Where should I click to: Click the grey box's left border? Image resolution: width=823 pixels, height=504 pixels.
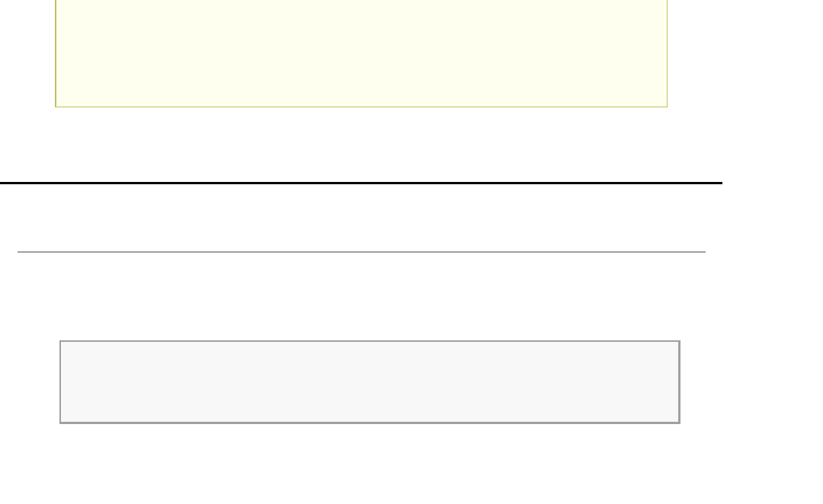tap(61, 381)
